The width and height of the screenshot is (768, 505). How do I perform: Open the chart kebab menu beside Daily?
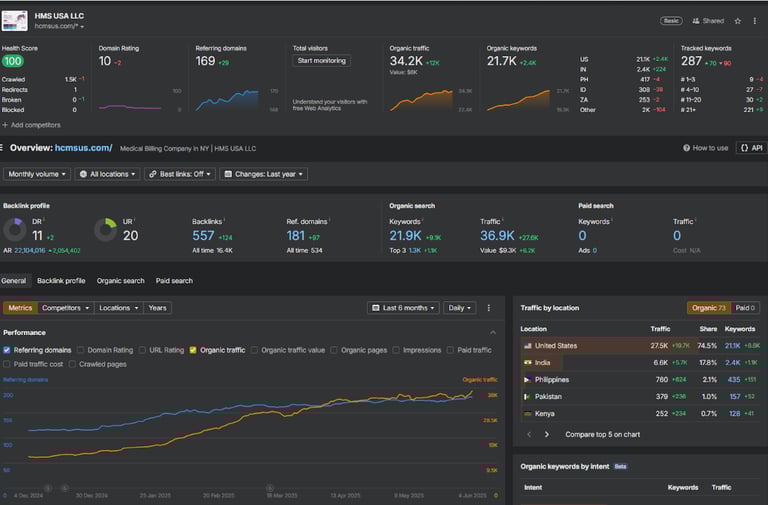point(487,308)
